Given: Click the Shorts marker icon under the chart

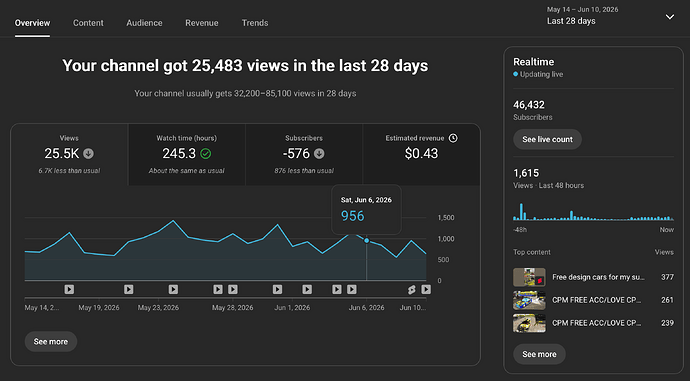Looking at the screenshot, I should tap(411, 289).
